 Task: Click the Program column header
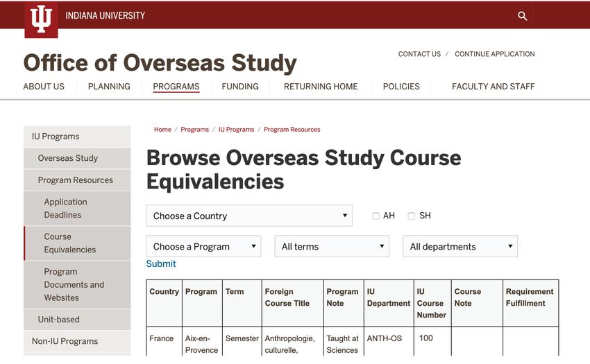click(202, 303)
